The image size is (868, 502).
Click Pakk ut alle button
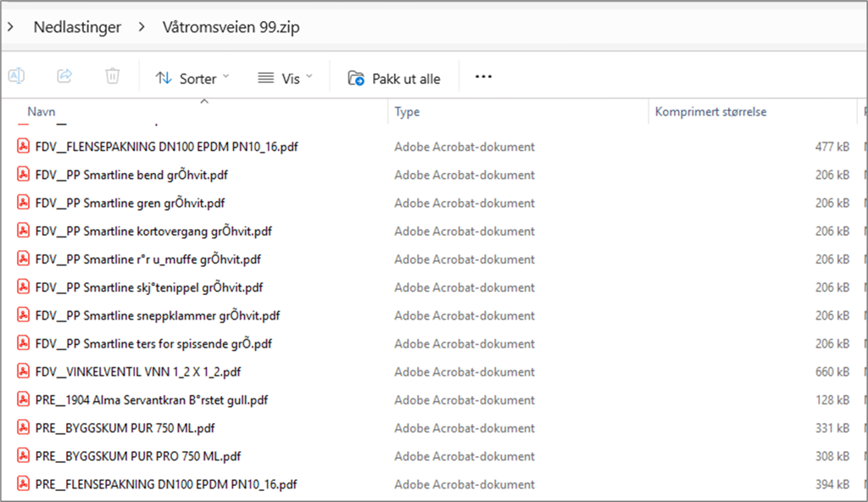point(394,78)
